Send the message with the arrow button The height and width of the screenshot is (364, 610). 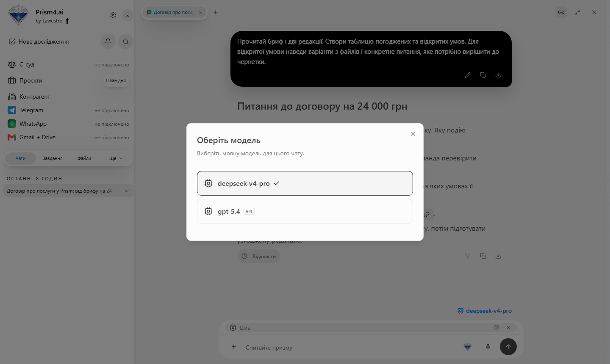coord(508,347)
